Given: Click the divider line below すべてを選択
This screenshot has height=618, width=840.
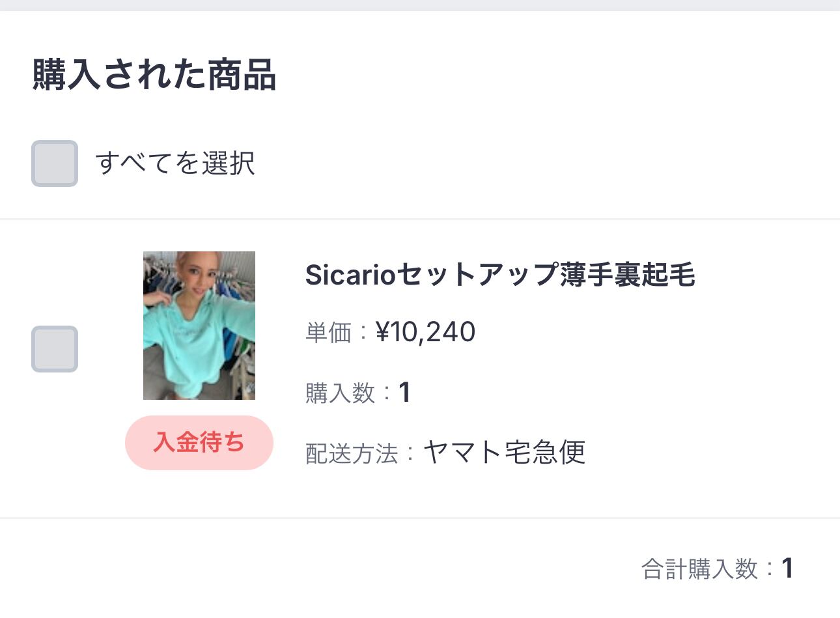Looking at the screenshot, I should (420, 219).
